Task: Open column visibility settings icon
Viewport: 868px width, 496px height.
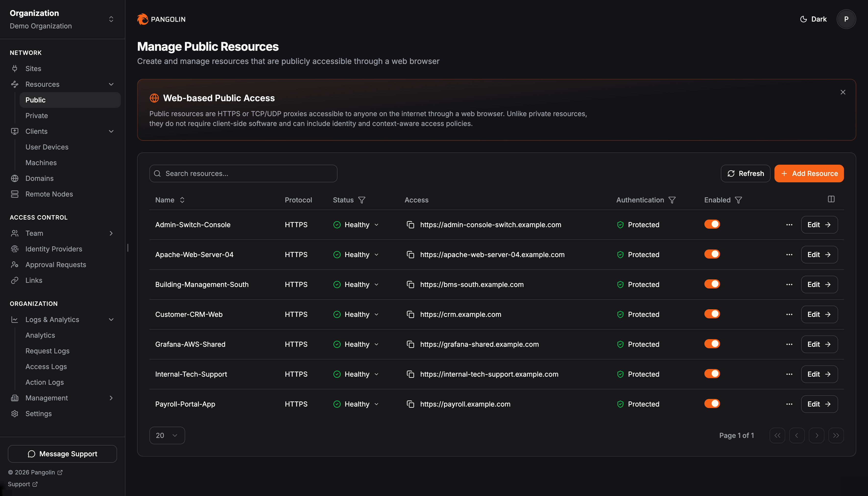Action: 831,199
